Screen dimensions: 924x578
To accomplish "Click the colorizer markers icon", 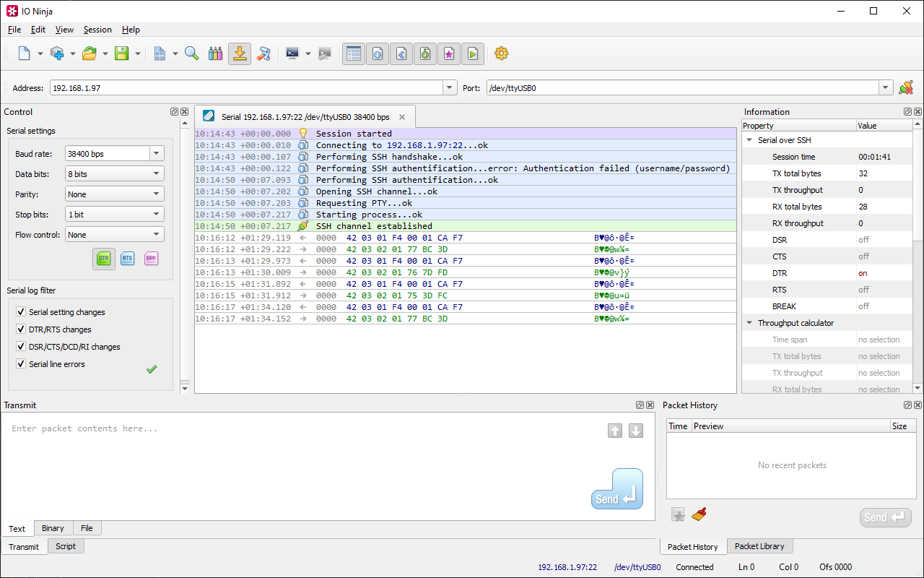I will click(215, 53).
